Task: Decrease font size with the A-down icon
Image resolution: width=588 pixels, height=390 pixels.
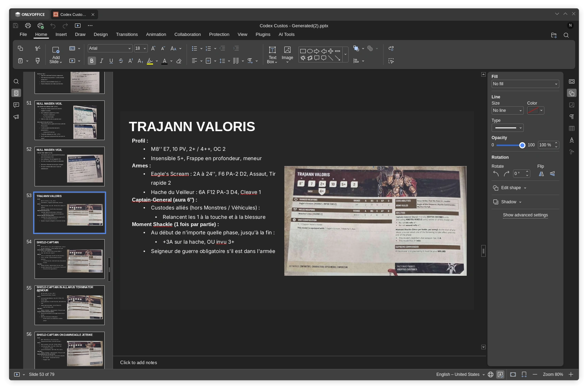Action: click(163, 48)
